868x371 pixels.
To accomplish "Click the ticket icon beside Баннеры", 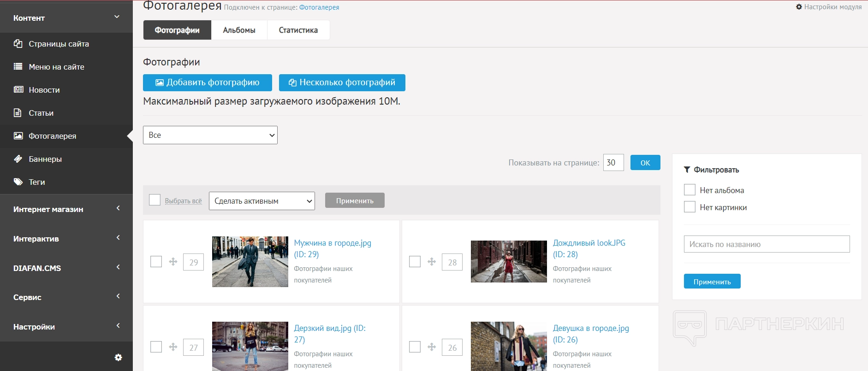I will click(18, 159).
